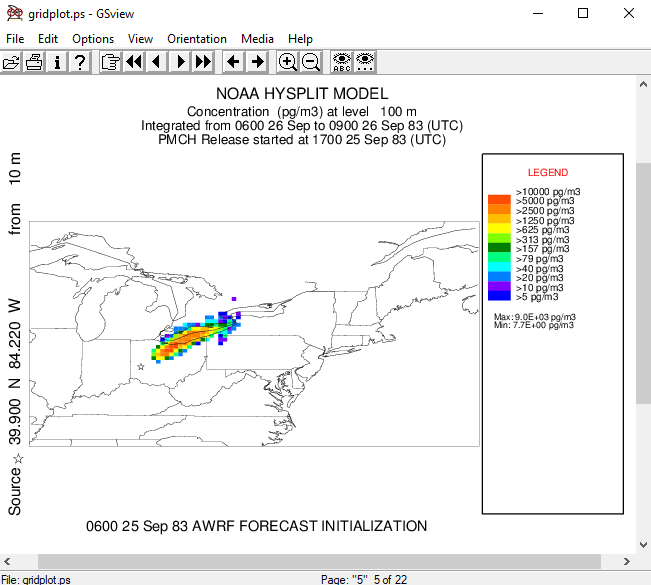Zoom out with the magnifier minus icon
The width and height of the screenshot is (651, 585).
pos(311,62)
